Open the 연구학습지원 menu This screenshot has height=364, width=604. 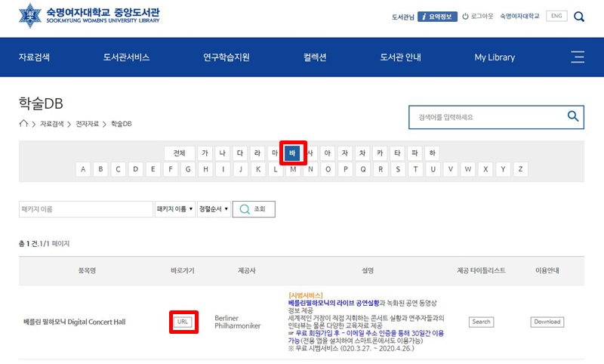pos(226,57)
